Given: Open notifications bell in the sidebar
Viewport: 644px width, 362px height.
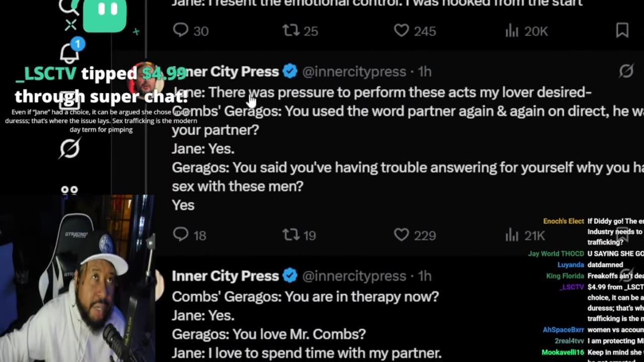Looking at the screenshot, I should click(69, 52).
